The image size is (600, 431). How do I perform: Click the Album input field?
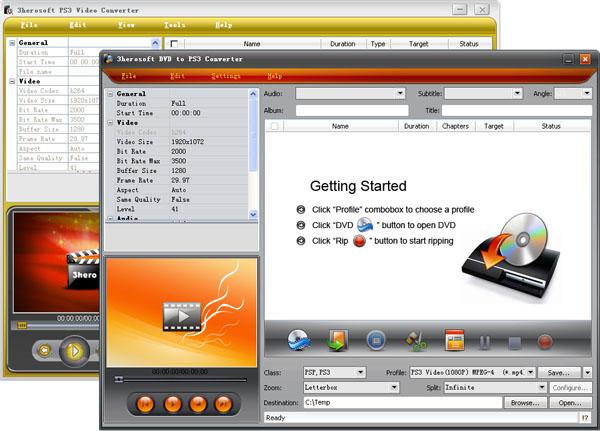point(352,110)
